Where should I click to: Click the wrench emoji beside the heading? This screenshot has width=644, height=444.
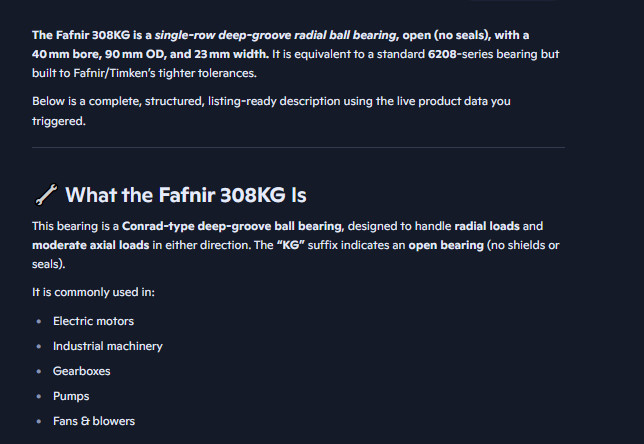[x=46, y=194]
